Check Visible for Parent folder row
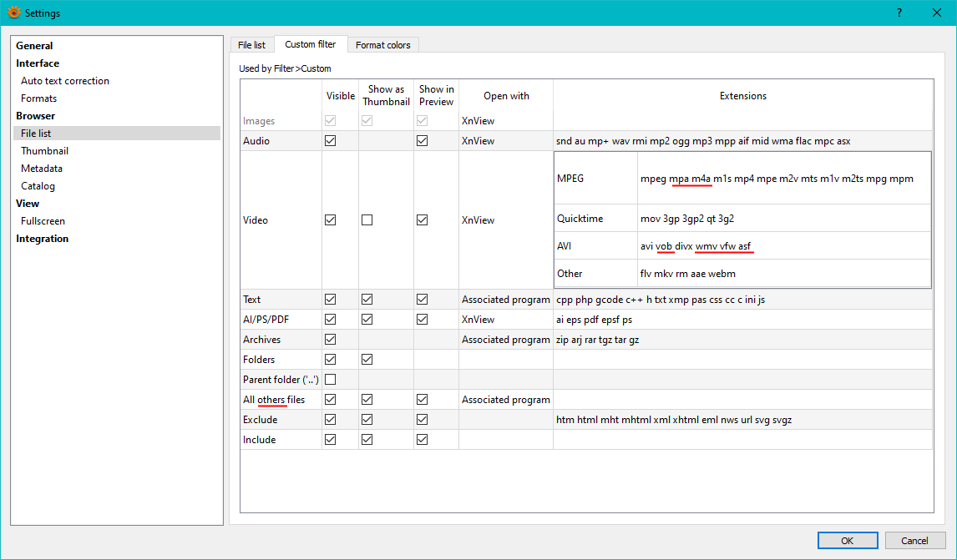Image resolution: width=957 pixels, height=560 pixels. coord(331,380)
